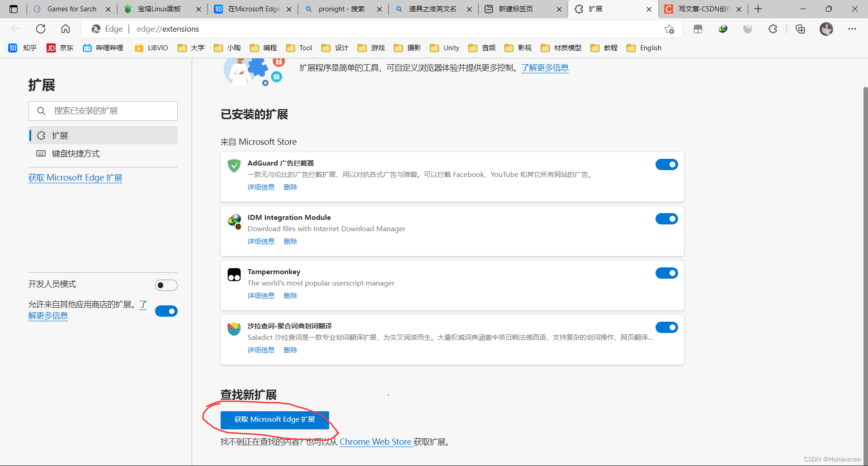The height and width of the screenshot is (466, 868).
Task: Open the 设计 bookmark folder
Action: point(335,48)
